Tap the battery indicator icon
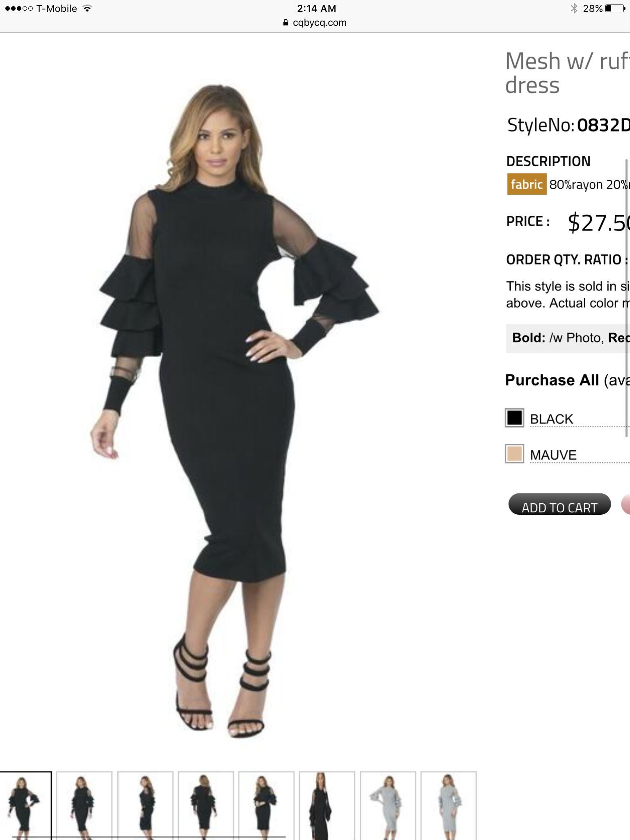 tap(615, 8)
